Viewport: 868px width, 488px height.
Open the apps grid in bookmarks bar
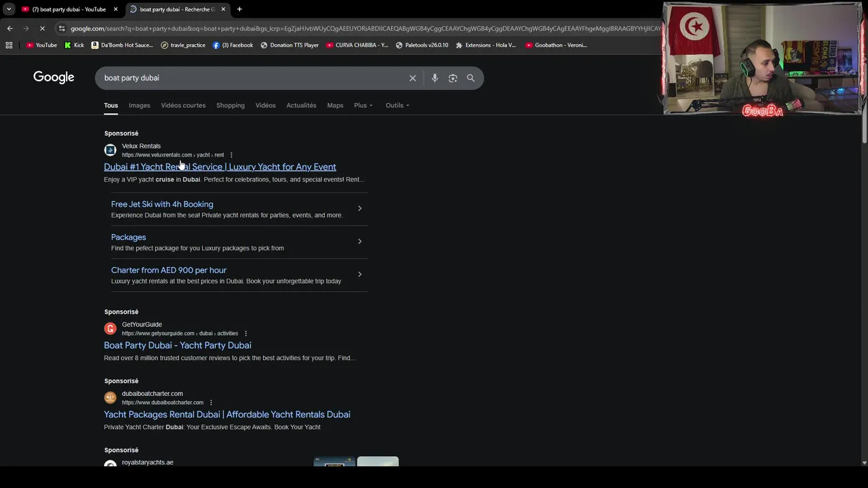coord(9,45)
